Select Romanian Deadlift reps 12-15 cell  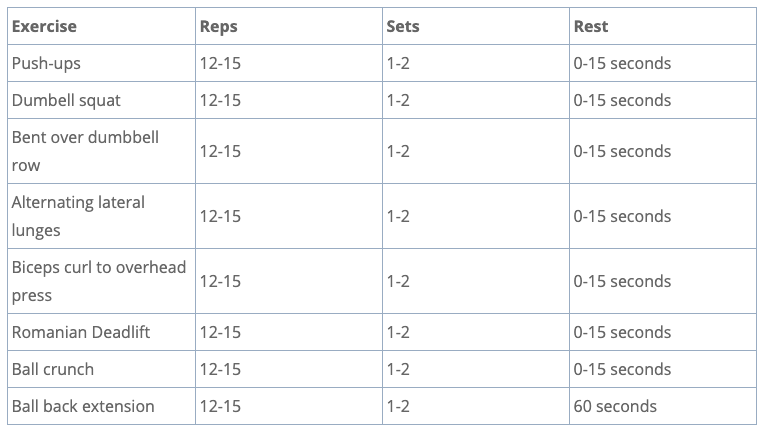pyautogui.click(x=220, y=332)
